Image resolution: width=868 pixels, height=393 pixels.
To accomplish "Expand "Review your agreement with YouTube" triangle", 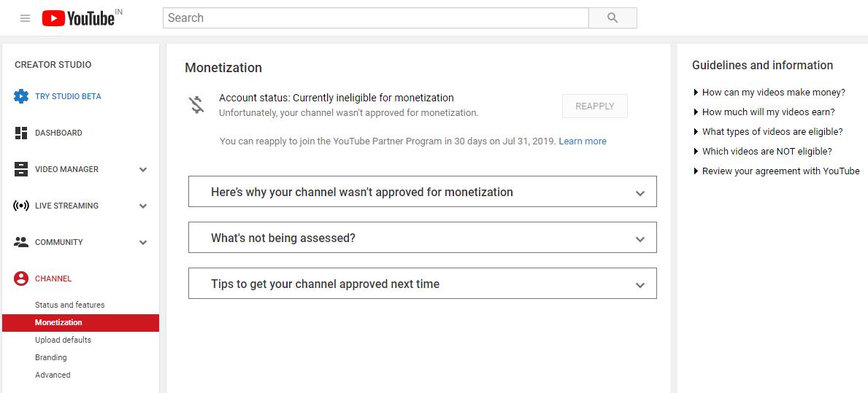I will pyautogui.click(x=696, y=171).
